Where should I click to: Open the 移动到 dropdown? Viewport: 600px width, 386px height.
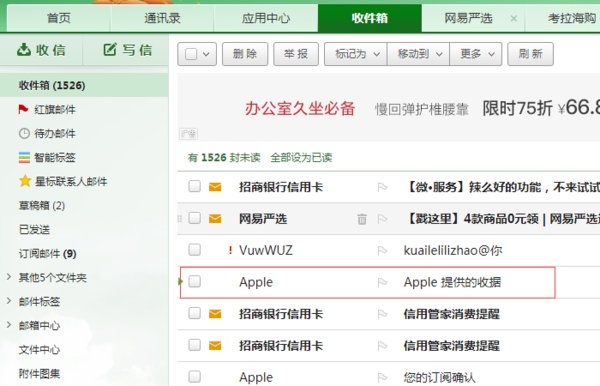point(419,54)
